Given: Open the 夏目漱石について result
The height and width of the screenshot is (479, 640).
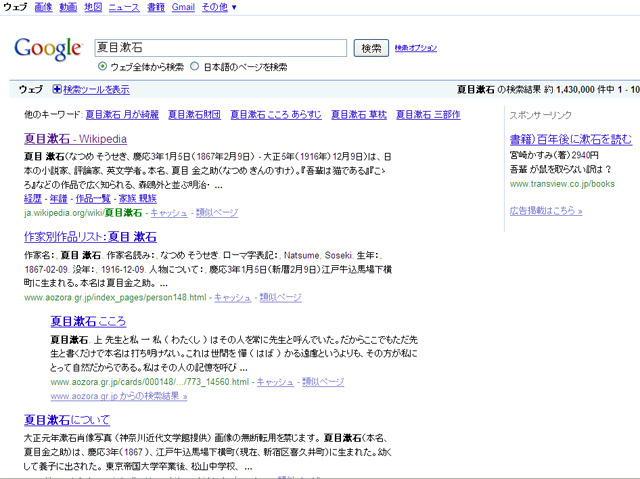Looking at the screenshot, I should (x=67, y=419).
